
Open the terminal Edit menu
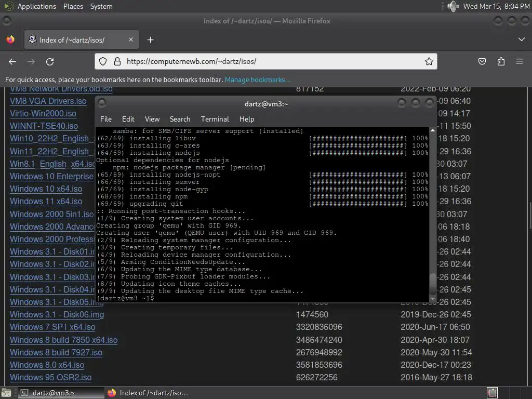pyautogui.click(x=128, y=119)
